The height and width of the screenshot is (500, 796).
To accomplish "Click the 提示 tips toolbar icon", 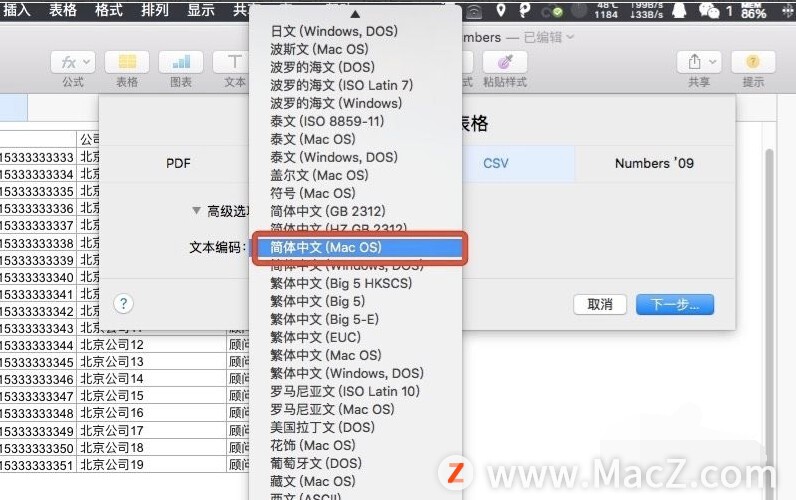I will point(753,62).
